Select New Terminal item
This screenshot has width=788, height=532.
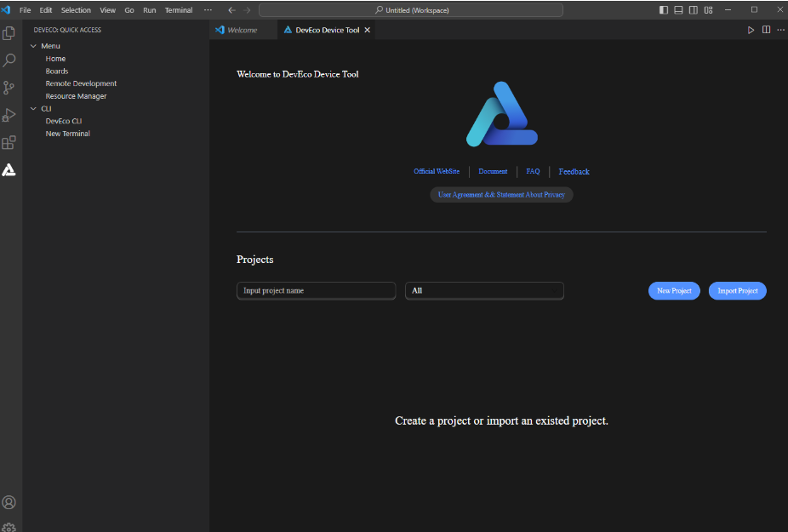tap(68, 134)
